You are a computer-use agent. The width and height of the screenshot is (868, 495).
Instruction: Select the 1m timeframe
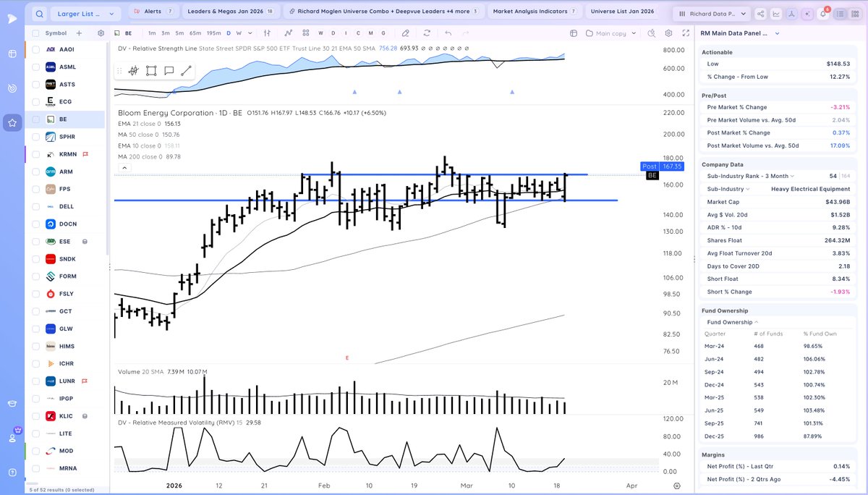pyautogui.click(x=152, y=33)
